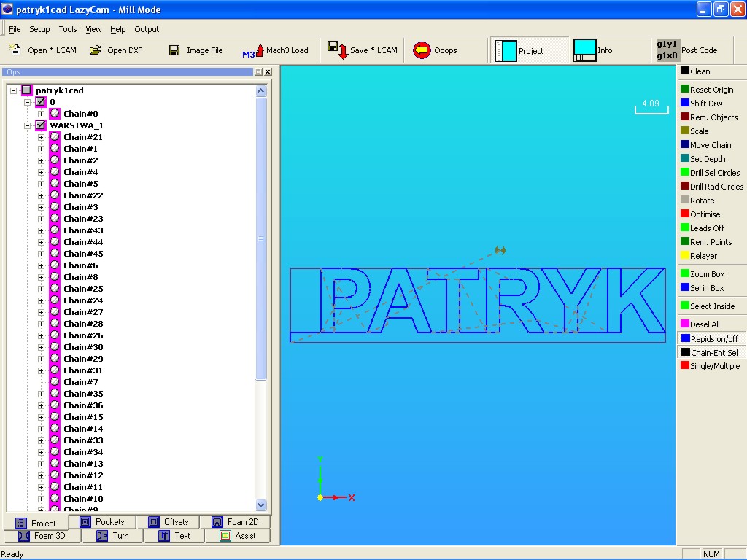Click the Open DXF folder icon
The width and height of the screenshot is (747, 560).
pos(96,50)
